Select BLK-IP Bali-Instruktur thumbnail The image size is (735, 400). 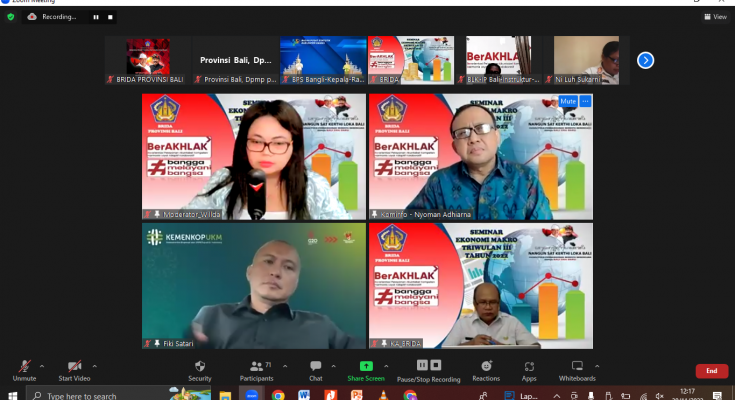click(499, 60)
